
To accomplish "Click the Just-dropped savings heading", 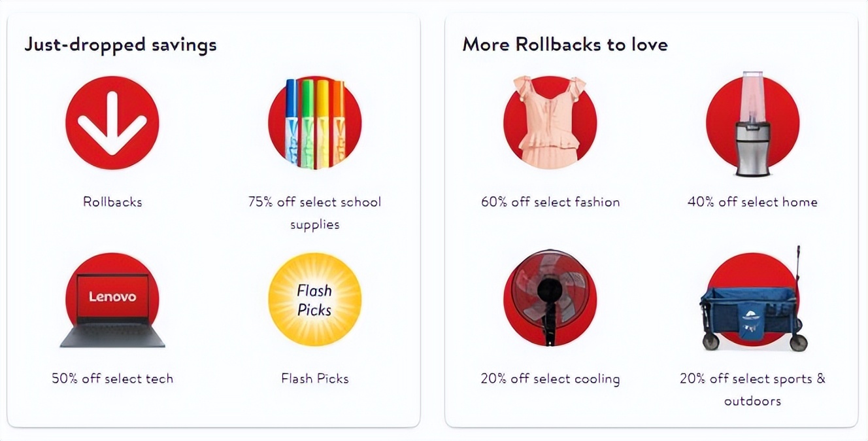I will (120, 44).
